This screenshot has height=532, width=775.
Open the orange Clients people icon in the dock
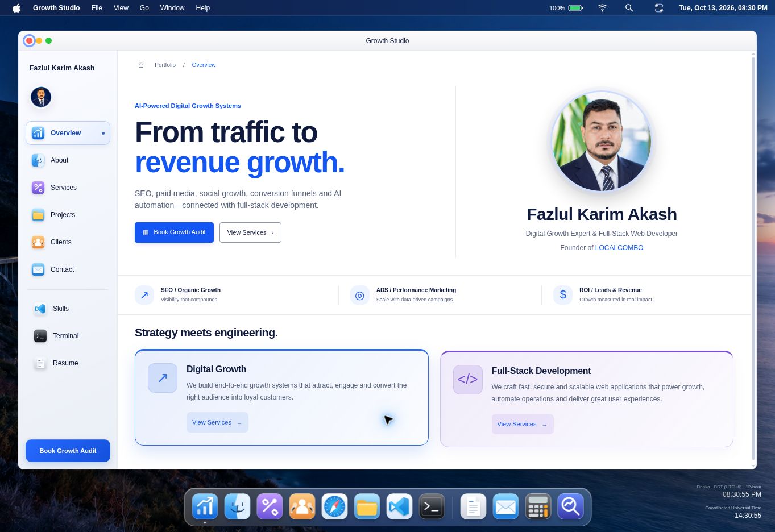(302, 506)
